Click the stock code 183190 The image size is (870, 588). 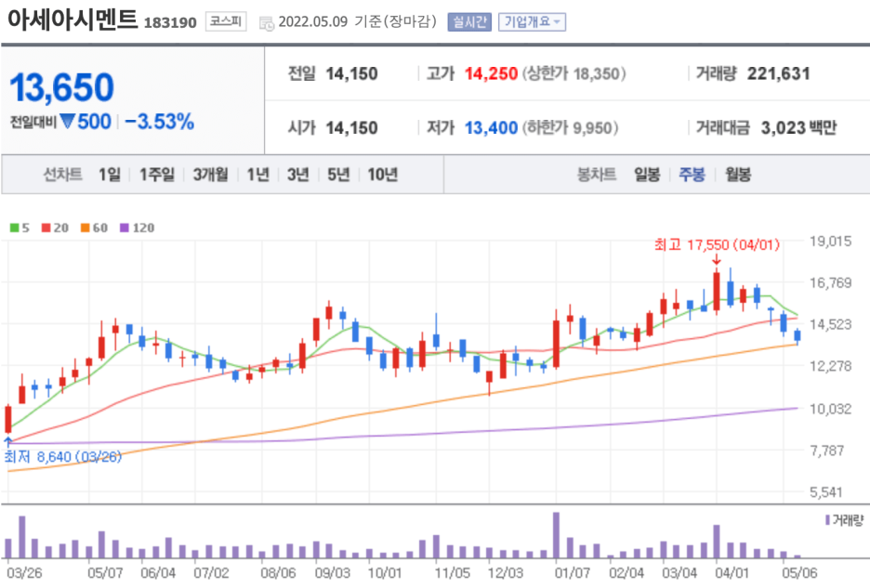(170, 22)
